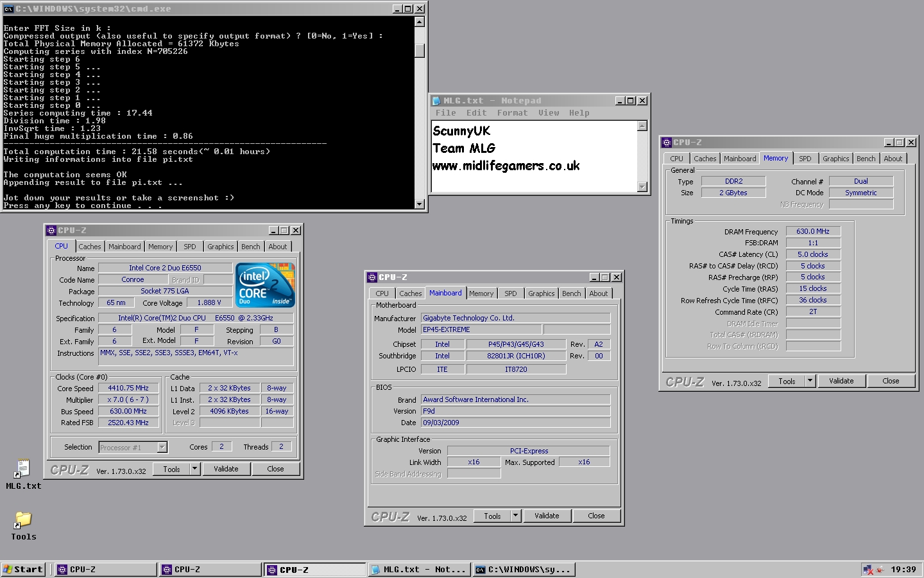Click Validate in the CPU-Z CPU window
Viewport: 924px width, 578px height.
pos(226,469)
